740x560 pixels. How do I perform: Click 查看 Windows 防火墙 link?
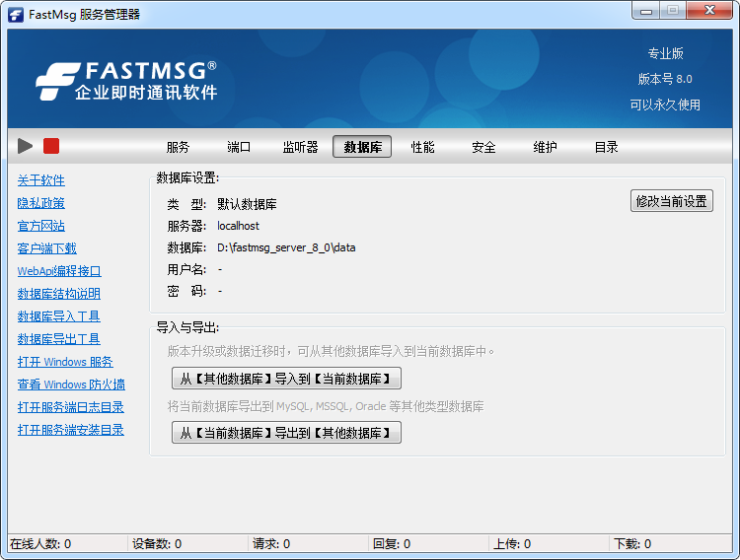click(71, 385)
